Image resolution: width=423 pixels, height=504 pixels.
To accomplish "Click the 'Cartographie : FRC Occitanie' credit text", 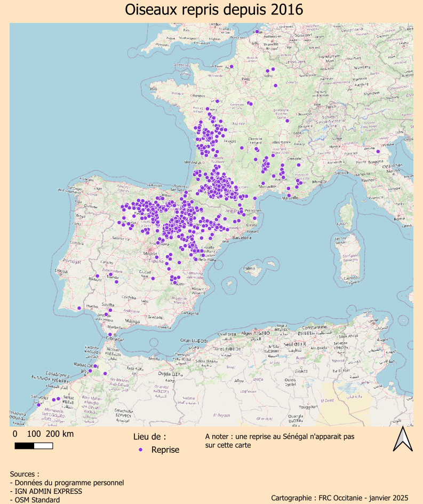I will (339, 498).
